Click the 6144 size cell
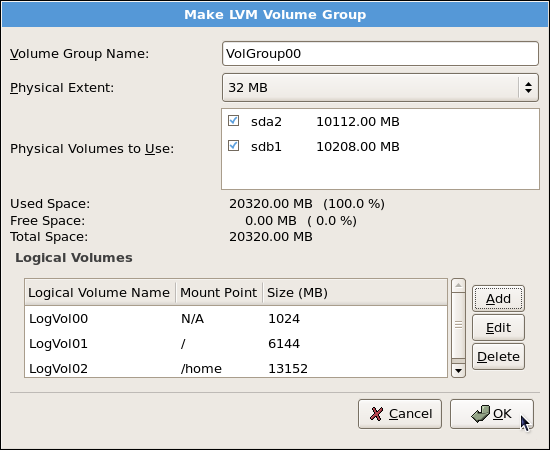This screenshot has height=450, width=550. point(284,343)
